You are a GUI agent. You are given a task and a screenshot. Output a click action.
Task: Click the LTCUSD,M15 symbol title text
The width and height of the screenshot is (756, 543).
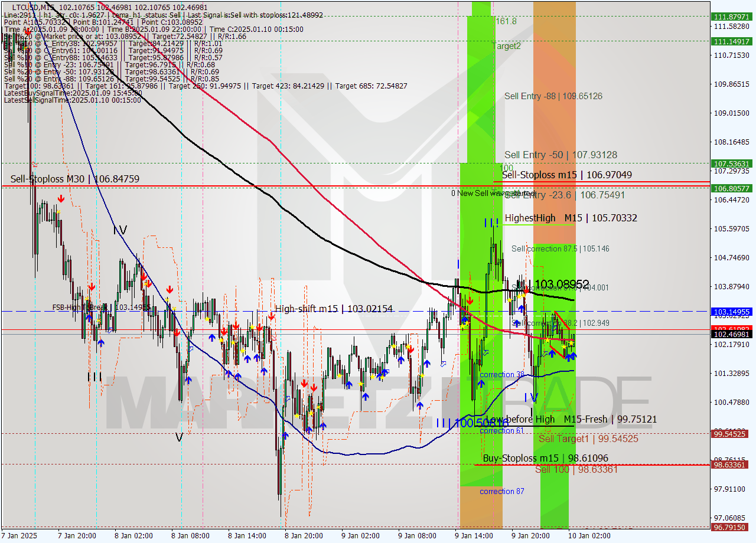pyautogui.click(x=34, y=6)
